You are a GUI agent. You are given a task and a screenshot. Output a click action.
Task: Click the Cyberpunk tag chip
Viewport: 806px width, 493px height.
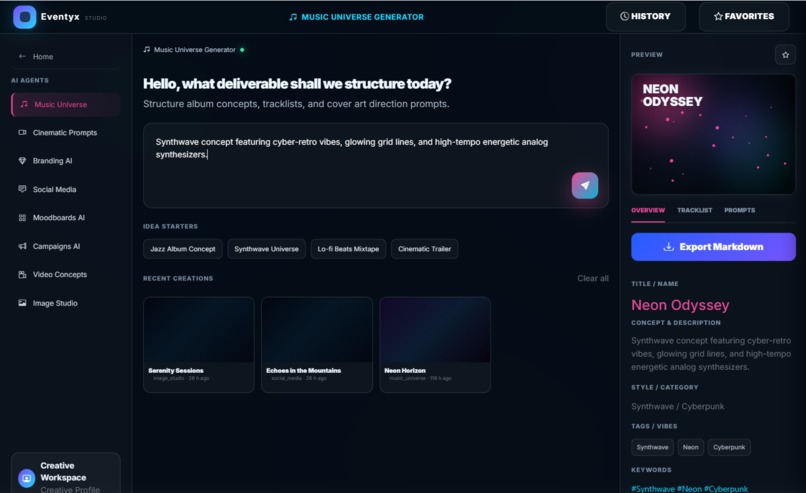point(729,447)
